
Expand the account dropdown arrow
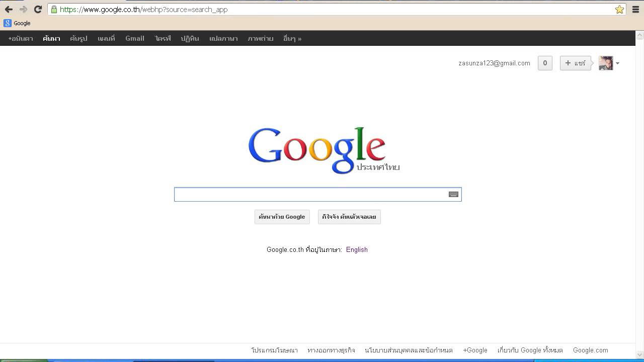pos(617,63)
